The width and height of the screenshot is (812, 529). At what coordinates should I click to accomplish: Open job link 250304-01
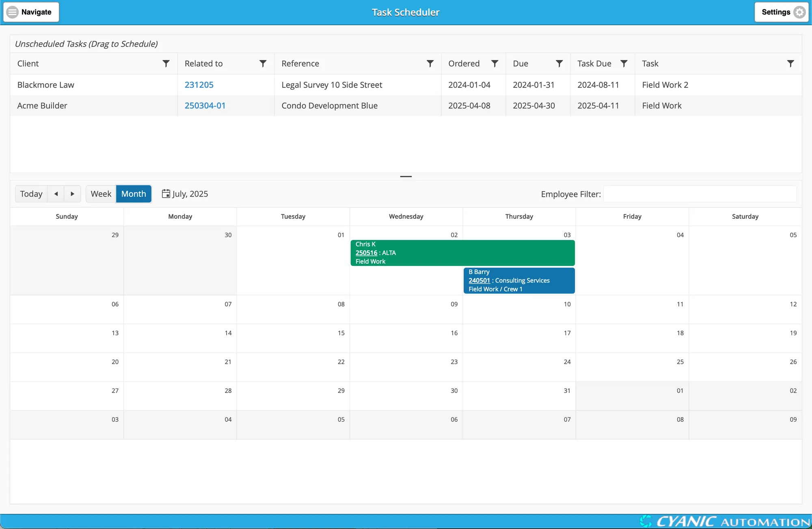pos(205,106)
